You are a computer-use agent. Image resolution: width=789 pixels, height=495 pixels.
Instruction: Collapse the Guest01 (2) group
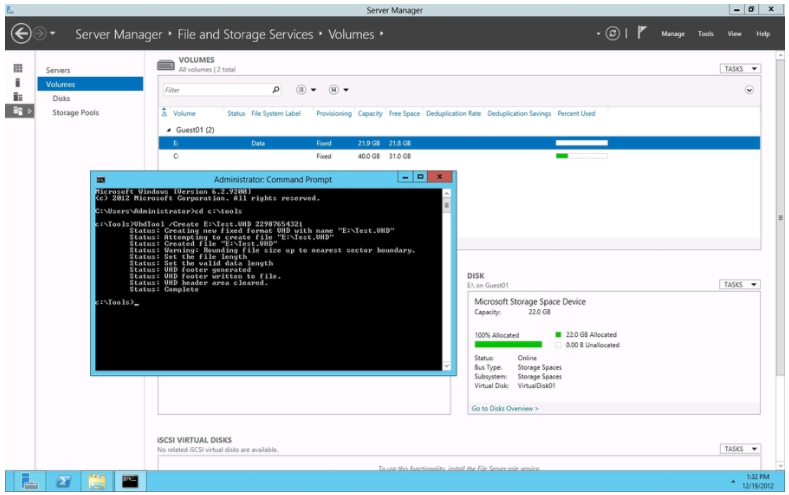tap(169, 130)
